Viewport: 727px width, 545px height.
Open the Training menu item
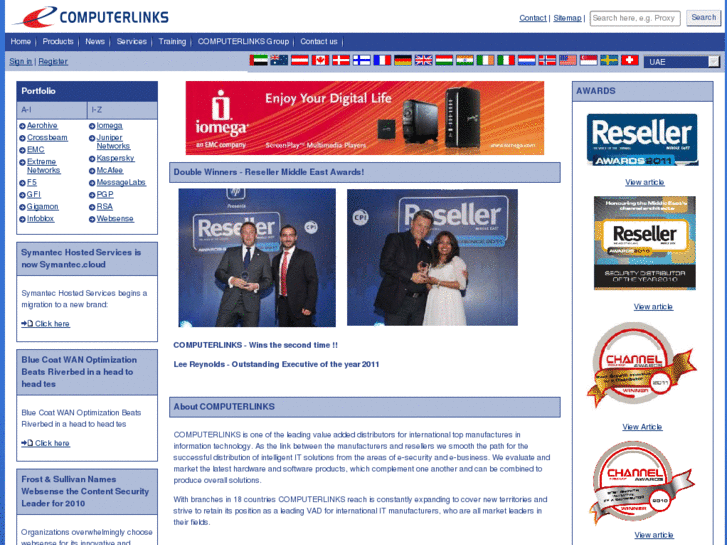pos(172,41)
